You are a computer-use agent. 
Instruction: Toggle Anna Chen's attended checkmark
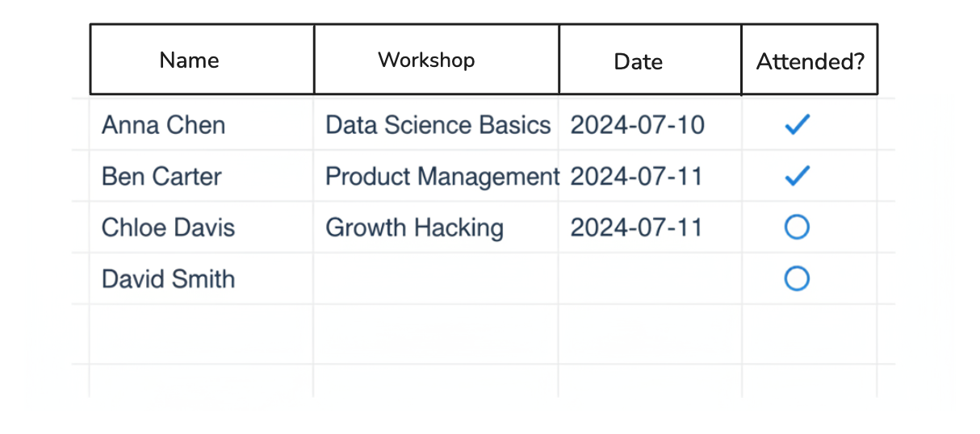coord(797,125)
